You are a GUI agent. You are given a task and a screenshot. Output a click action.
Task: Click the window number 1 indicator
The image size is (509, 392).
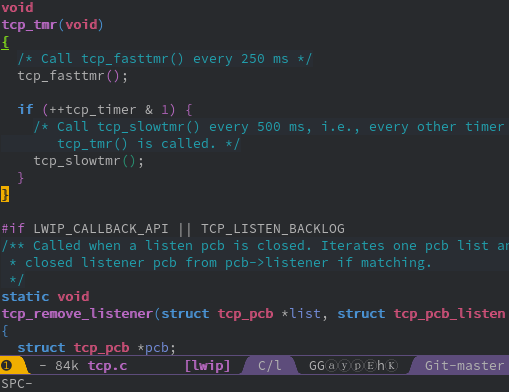pyautogui.click(x=6, y=366)
